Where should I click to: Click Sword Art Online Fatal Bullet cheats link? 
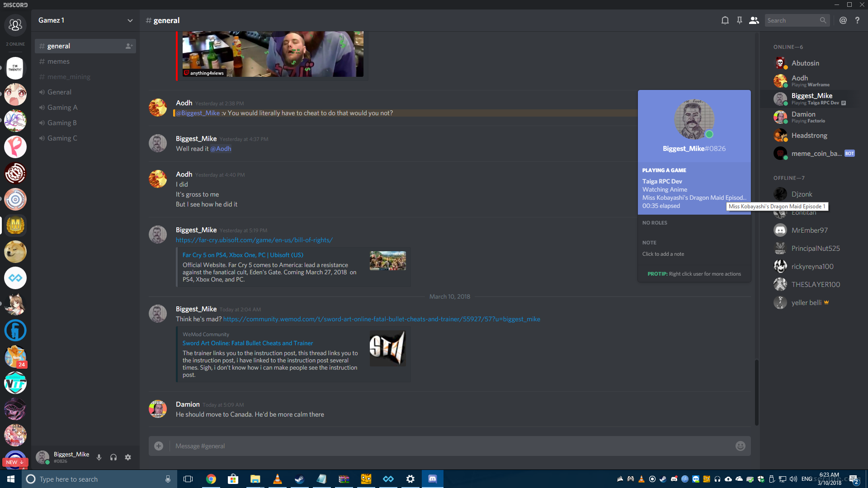(382, 319)
